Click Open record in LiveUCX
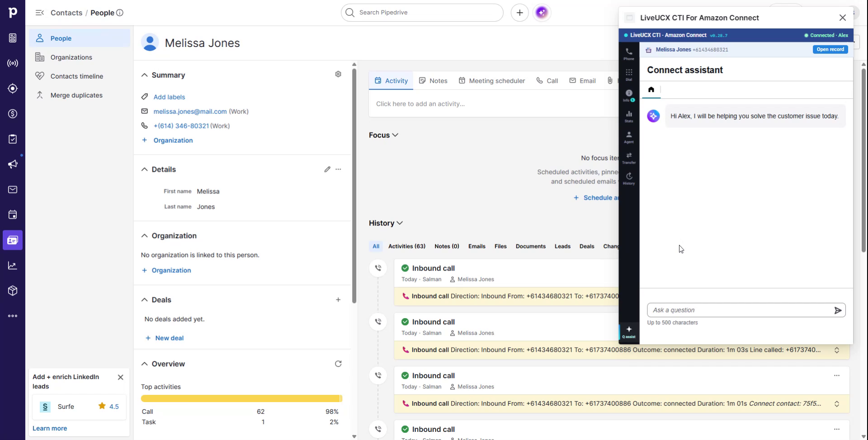The image size is (868, 440). click(x=830, y=50)
